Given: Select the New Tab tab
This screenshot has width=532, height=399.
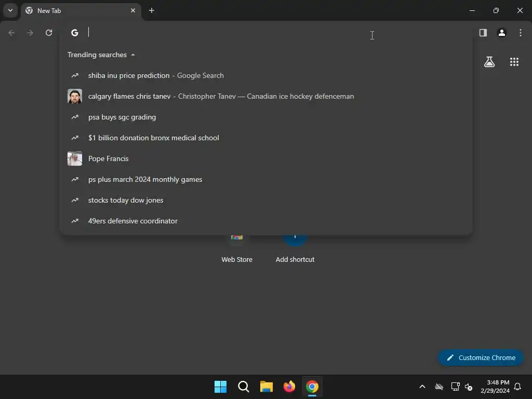Looking at the screenshot, I should click(x=81, y=11).
